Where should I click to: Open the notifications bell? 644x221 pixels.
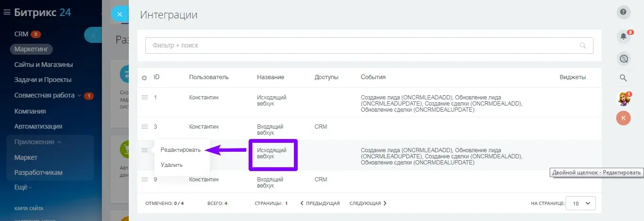tap(623, 36)
